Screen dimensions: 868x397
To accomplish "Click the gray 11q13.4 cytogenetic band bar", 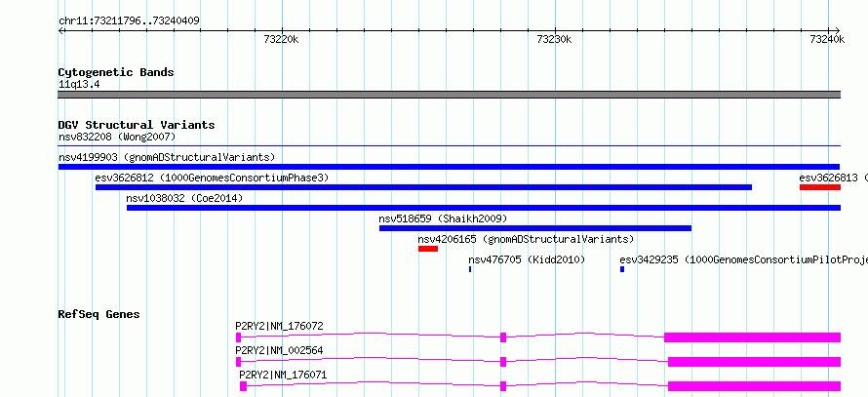I will [x=449, y=95].
